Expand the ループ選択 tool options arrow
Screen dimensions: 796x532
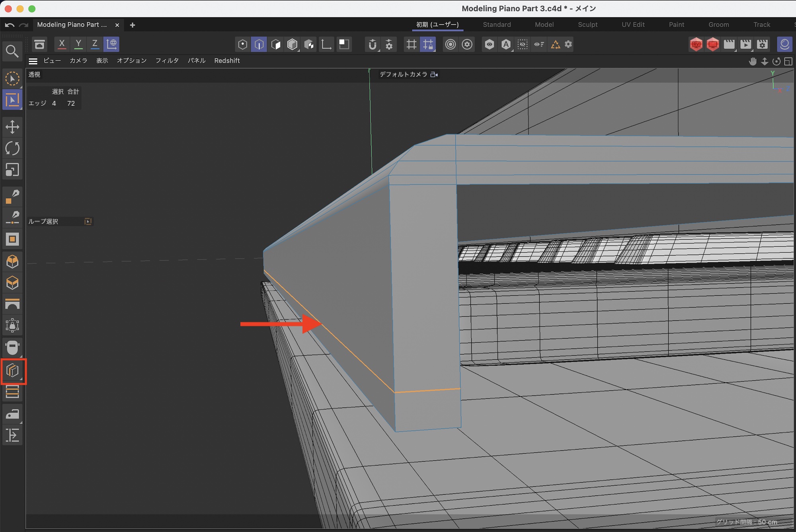[88, 221]
